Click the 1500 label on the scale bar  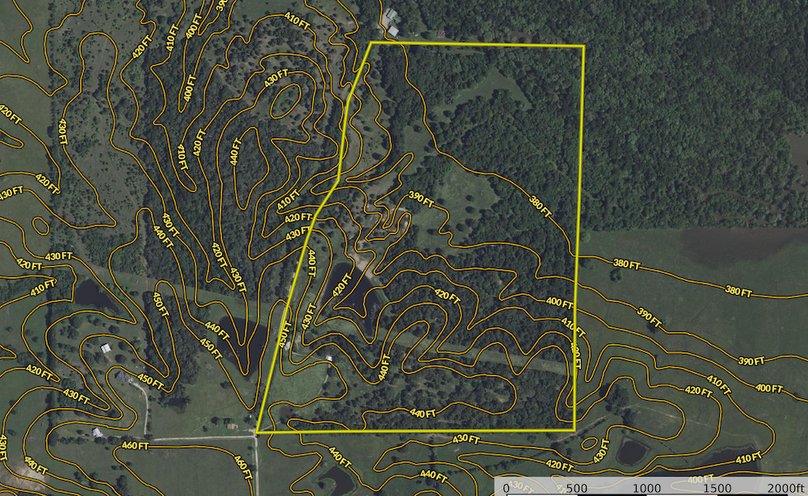717,488
